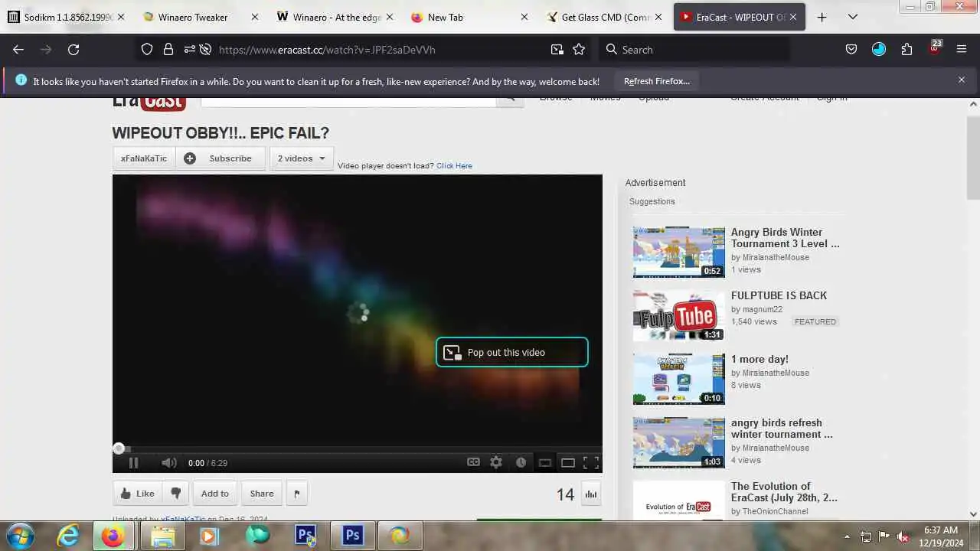
Task: Open Windows Start menu orb
Action: pos(19,536)
